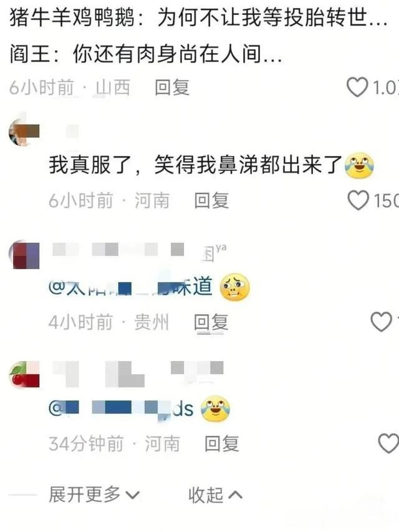This screenshot has width=399, height=532.
Task: Open the 猪牛羊鸡鸭鹅 comment text
Action: [198, 36]
